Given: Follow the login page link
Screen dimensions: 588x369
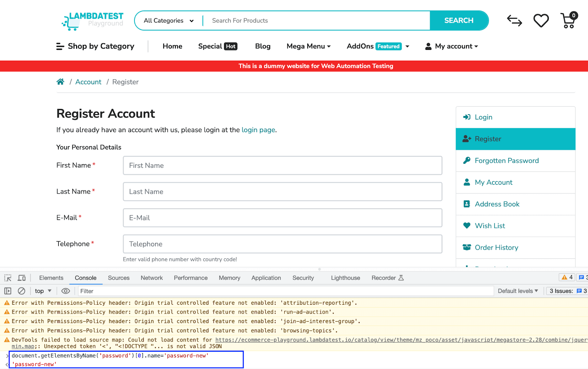Looking at the screenshot, I should [x=258, y=130].
